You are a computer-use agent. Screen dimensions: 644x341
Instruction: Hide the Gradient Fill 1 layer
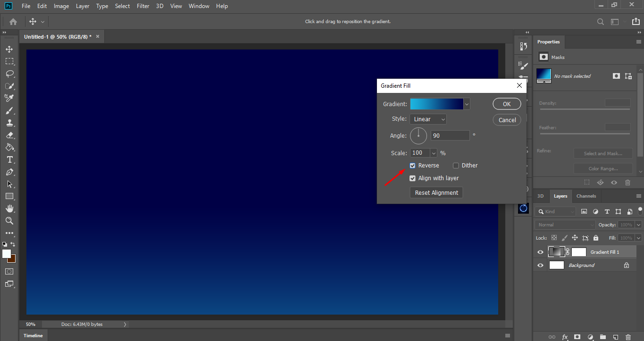[x=541, y=252]
